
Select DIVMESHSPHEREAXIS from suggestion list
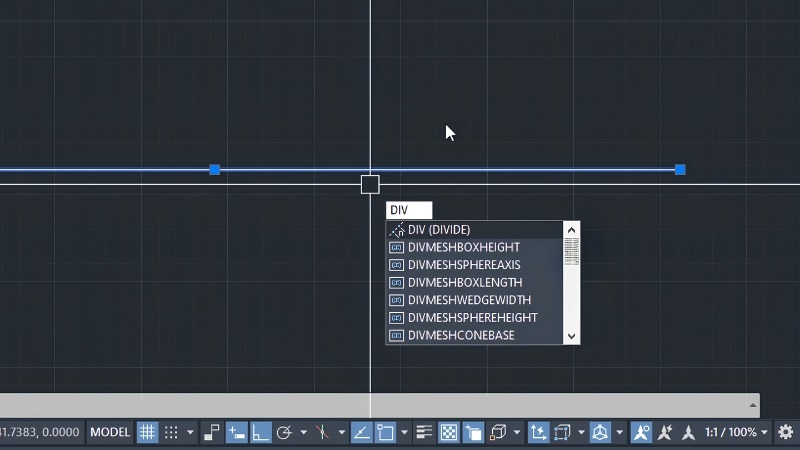click(x=474, y=265)
